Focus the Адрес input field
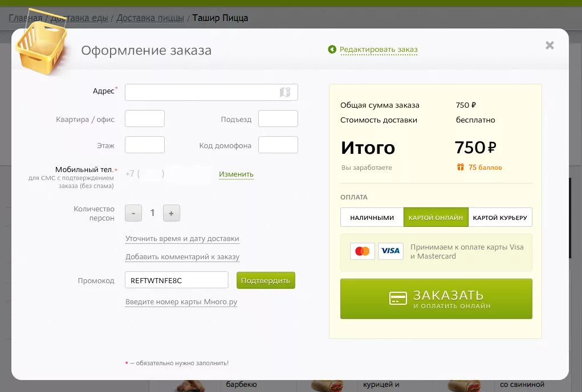Viewport: 582px width, 392px height. tap(211, 92)
